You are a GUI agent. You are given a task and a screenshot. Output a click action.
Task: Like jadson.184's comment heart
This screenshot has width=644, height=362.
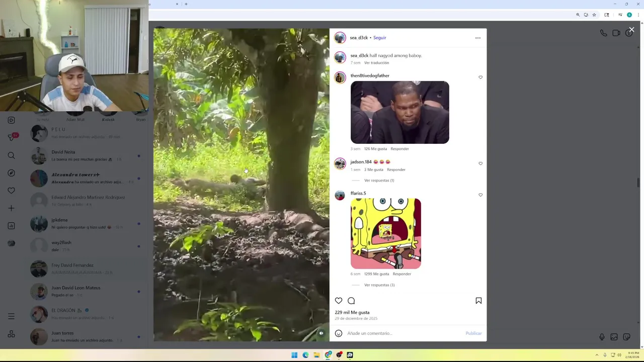point(480,163)
